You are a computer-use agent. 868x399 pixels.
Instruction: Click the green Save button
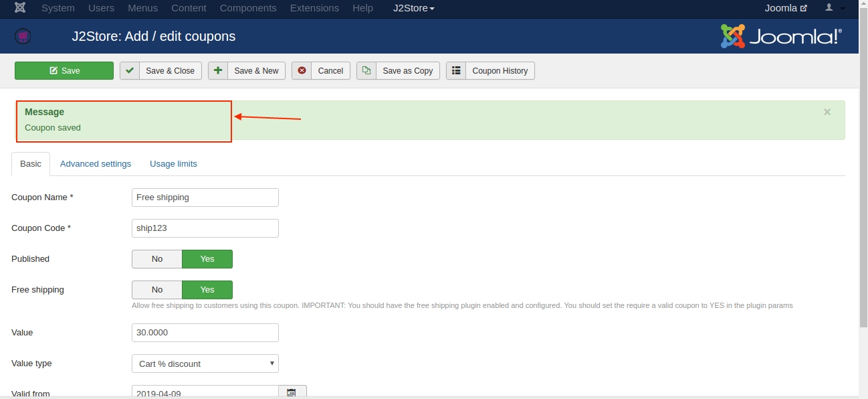coord(64,71)
